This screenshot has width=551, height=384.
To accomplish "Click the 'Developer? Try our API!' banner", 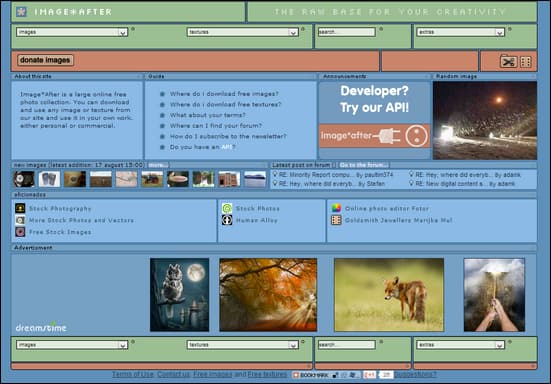I will coord(374,115).
